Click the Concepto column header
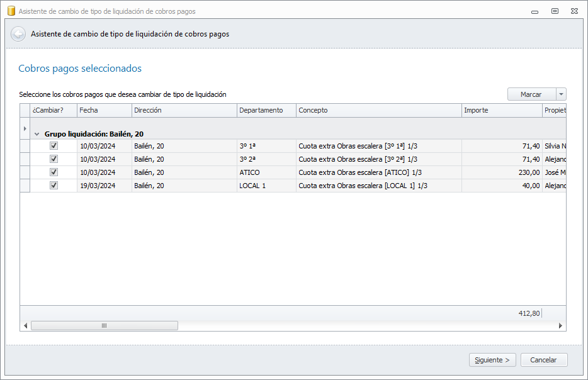 pyautogui.click(x=378, y=110)
